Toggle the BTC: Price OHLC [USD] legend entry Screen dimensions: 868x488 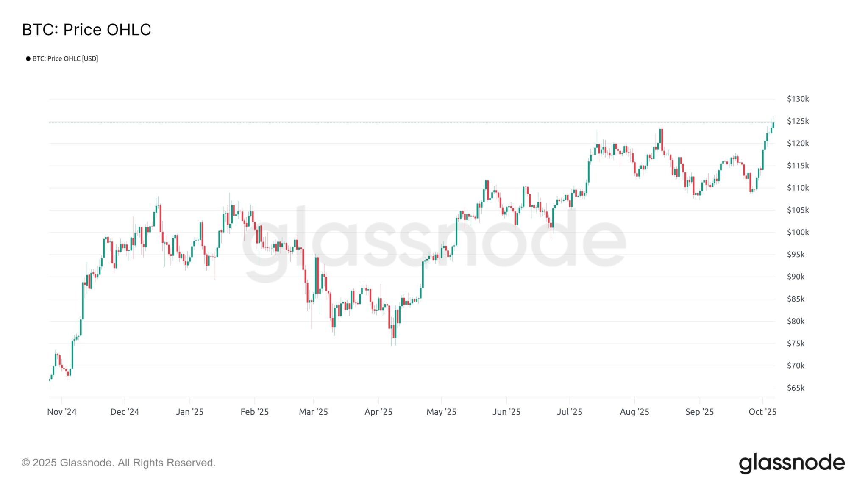pos(62,58)
